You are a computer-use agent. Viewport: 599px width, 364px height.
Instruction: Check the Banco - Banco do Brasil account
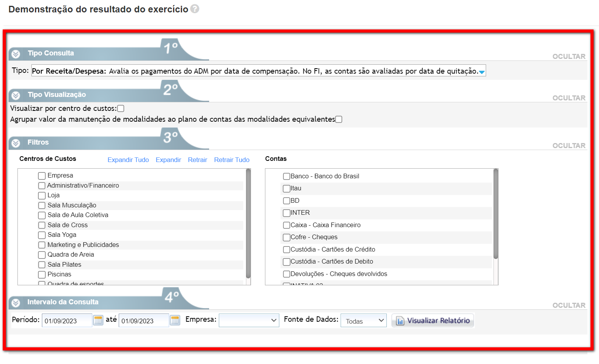pyautogui.click(x=286, y=176)
